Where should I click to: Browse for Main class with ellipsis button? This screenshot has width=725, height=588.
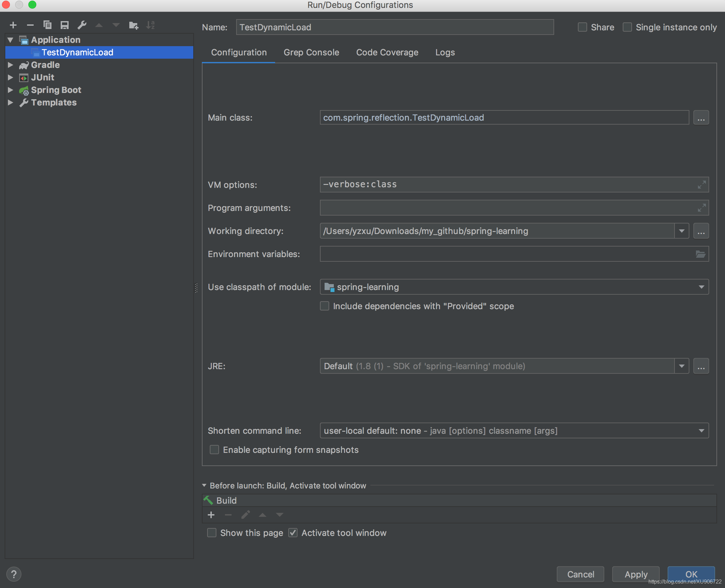pos(701,118)
